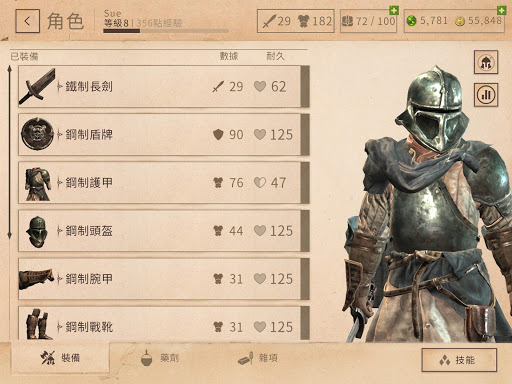
Task: Open the 72 / 100 inventory weight box
Action: click(368, 21)
